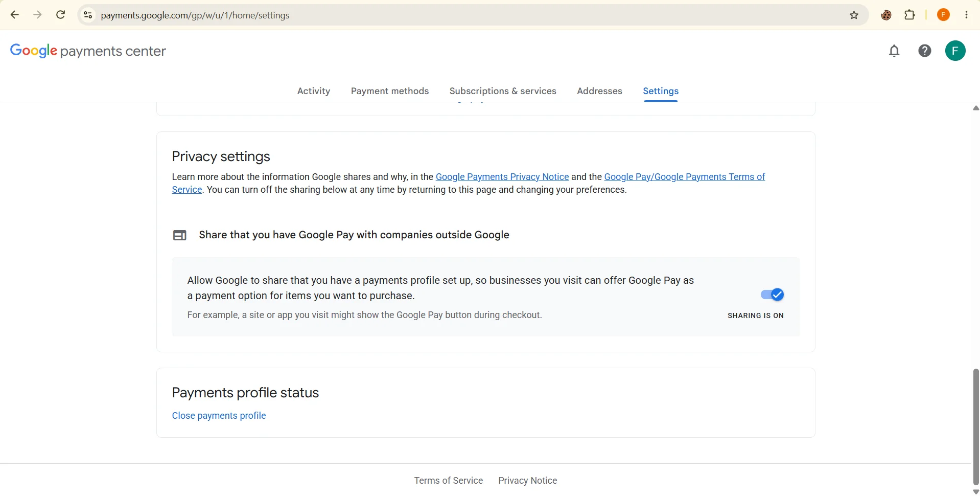Viewport: 980px width, 496px height.
Task: Click the SHARING IS ON label
Action: [756, 316]
